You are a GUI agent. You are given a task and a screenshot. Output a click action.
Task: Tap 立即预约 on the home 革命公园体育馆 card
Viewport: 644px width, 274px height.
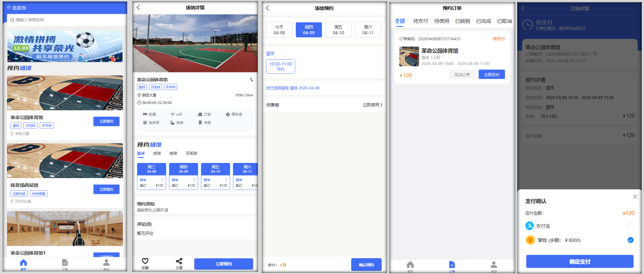click(106, 121)
